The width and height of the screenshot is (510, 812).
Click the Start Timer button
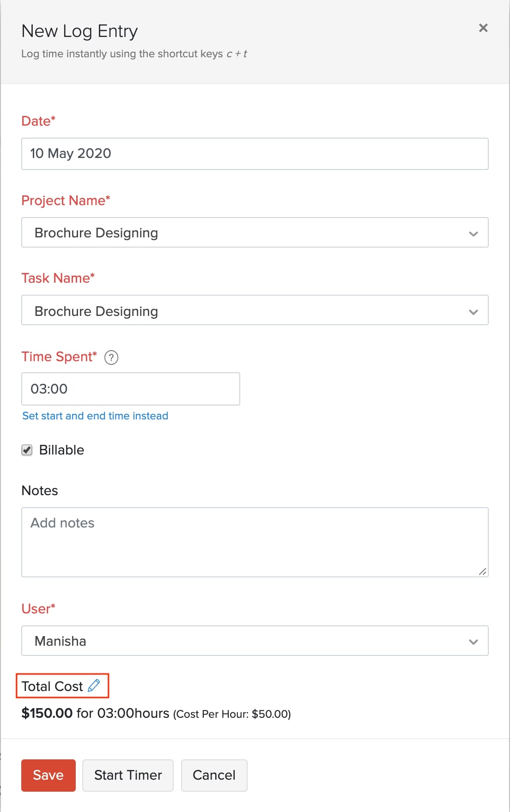(128, 775)
